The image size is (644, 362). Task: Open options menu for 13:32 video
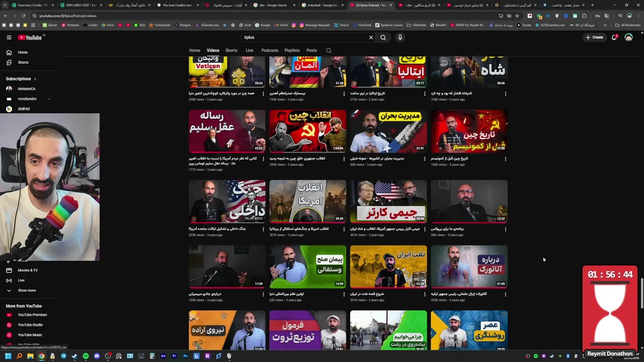coord(505,229)
